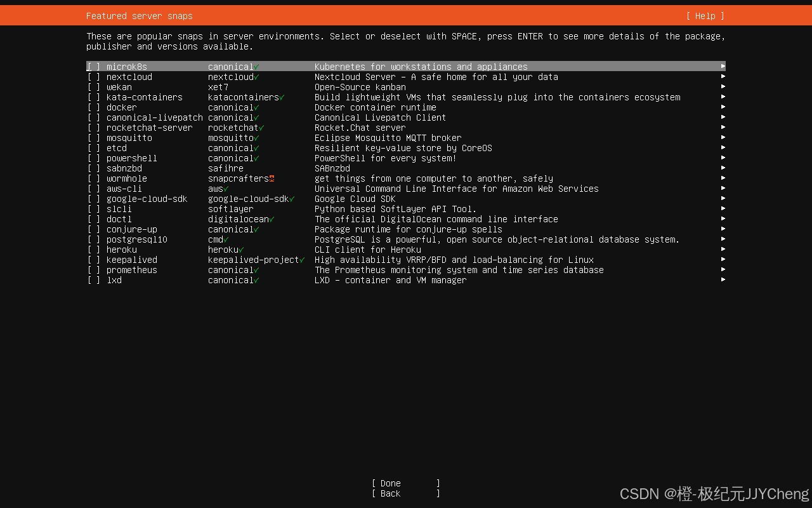Click the Back button
Viewport: 812px width, 508px height.
tap(406, 493)
